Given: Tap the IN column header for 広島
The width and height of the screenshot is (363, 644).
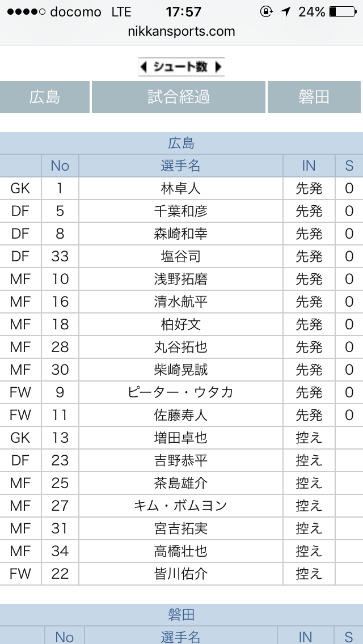Looking at the screenshot, I should pyautogui.click(x=309, y=166).
